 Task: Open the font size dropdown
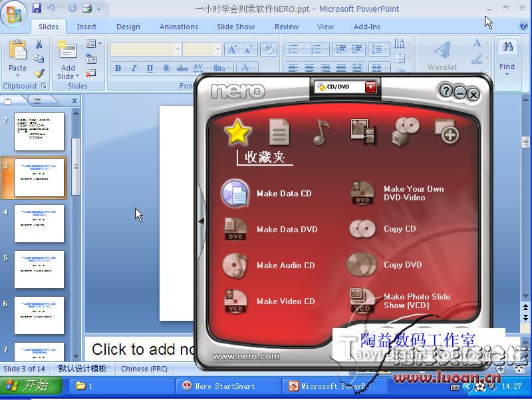pos(217,49)
